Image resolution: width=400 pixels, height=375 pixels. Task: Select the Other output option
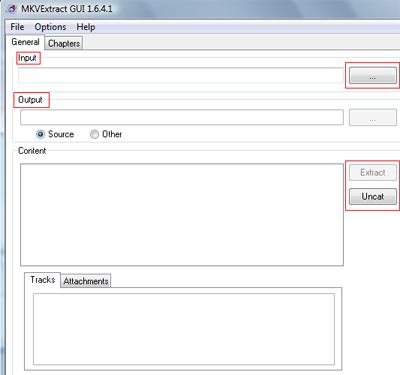point(106,134)
